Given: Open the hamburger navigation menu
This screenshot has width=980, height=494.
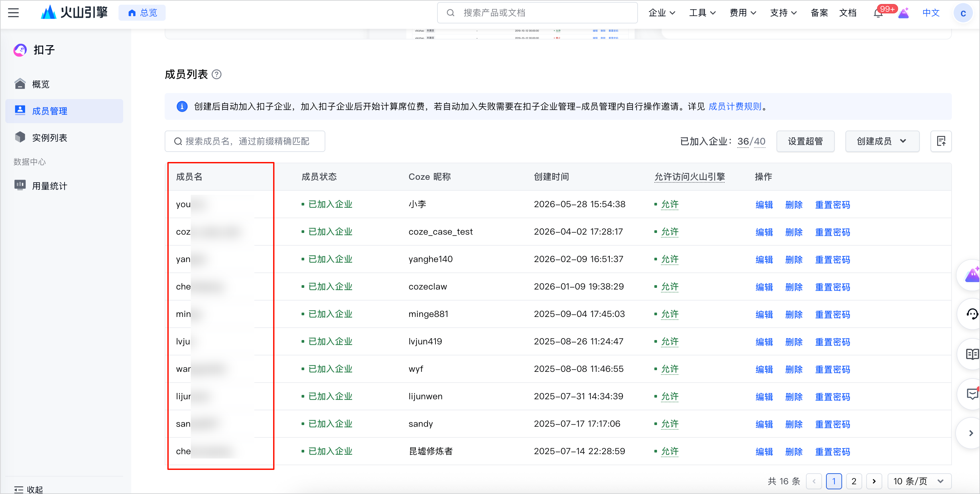Looking at the screenshot, I should pos(13,13).
